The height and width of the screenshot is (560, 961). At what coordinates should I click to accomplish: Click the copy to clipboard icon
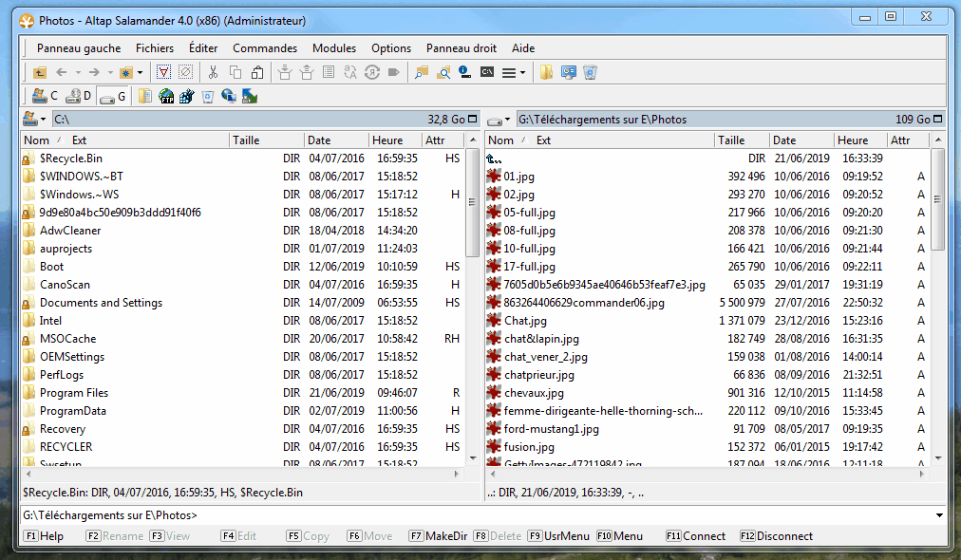[236, 72]
